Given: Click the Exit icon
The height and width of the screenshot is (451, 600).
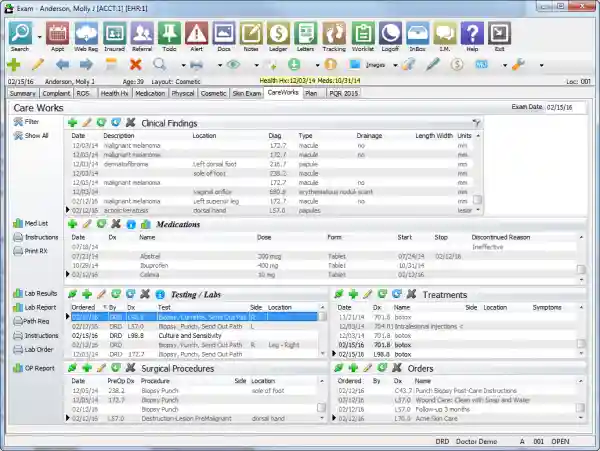Looking at the screenshot, I should point(499,33).
